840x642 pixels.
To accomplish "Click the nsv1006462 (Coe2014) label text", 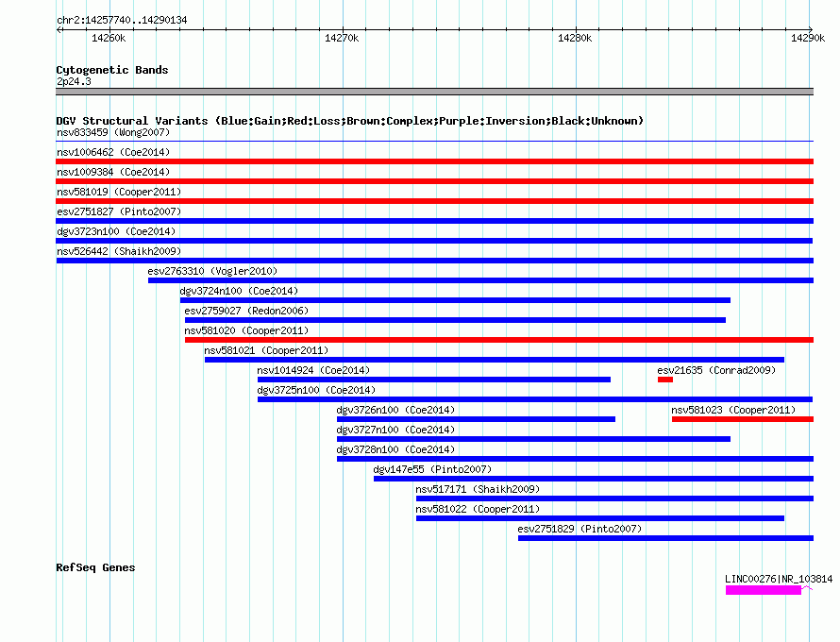I will 113,152.
